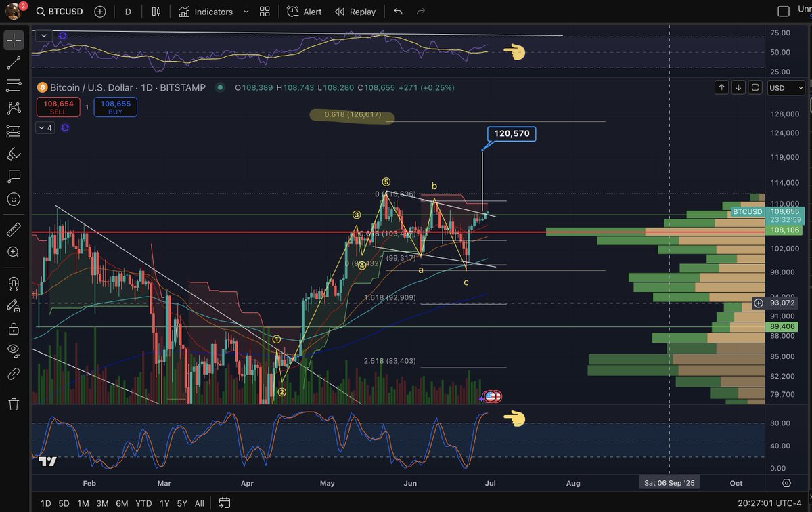Select the zoom-in magnifier tool
Viewport: 812px width, 512px height.
click(x=14, y=251)
